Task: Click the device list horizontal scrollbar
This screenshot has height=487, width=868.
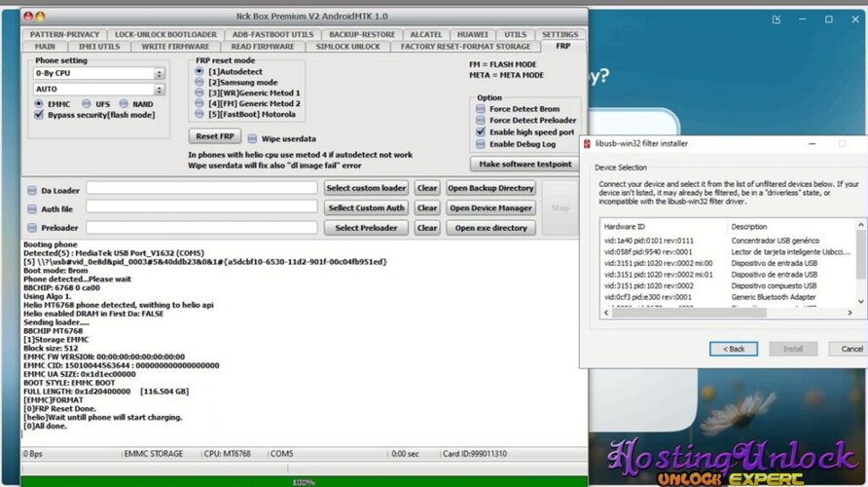Action: pyautogui.click(x=689, y=313)
